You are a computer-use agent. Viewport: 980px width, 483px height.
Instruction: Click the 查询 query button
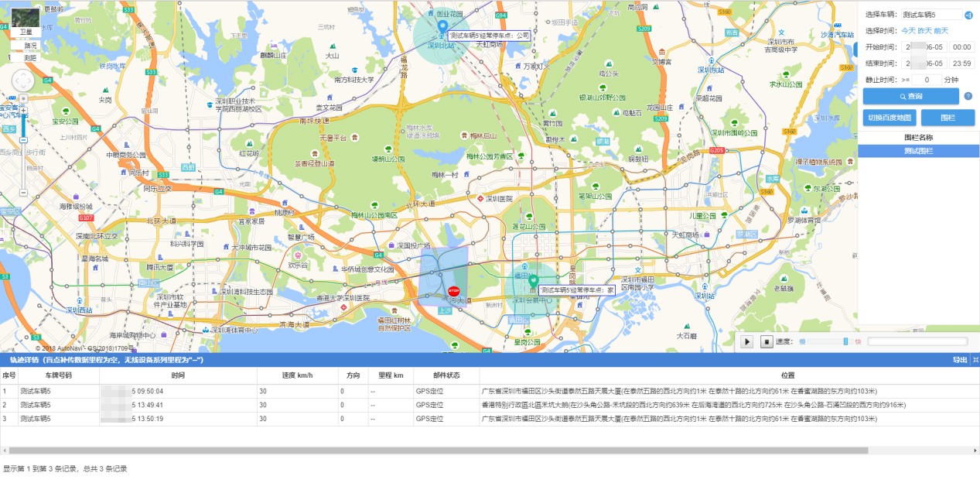913,97
